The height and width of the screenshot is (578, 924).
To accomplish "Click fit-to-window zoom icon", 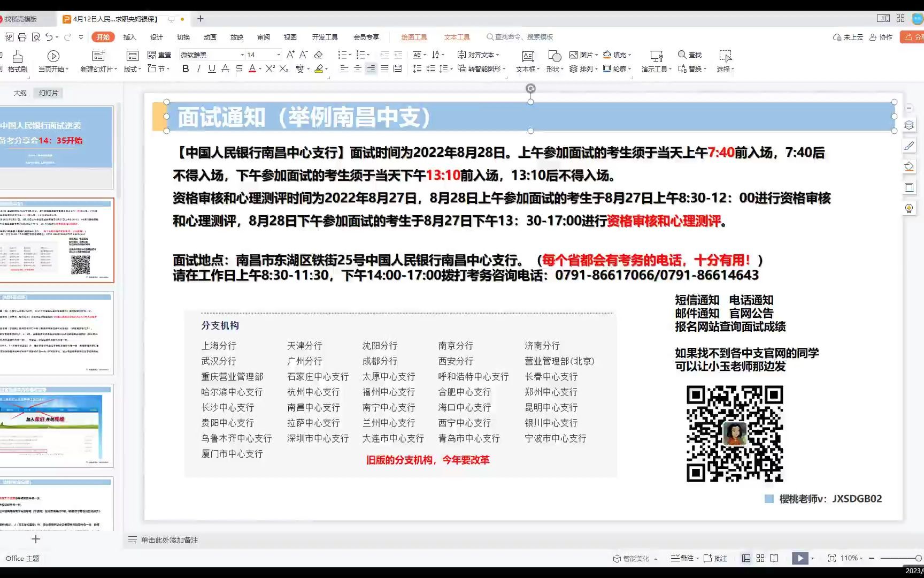I will 831,558.
